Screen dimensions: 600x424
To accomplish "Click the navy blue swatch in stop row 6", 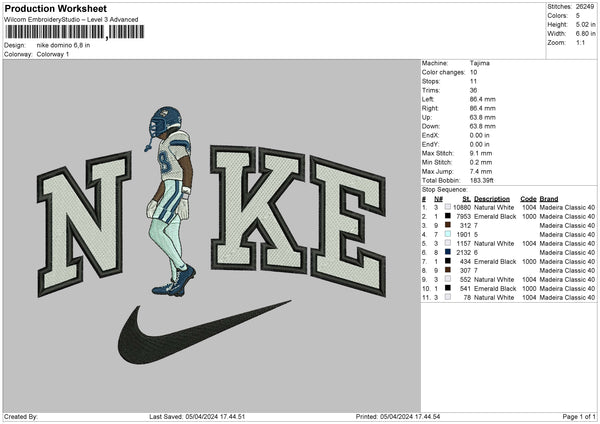I will 448,252.
